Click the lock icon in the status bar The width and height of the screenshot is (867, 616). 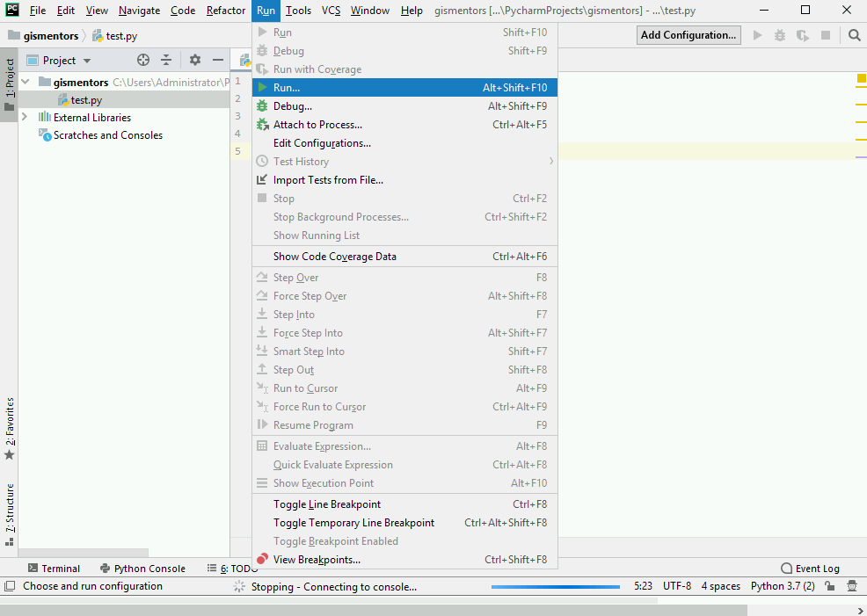tap(829, 585)
